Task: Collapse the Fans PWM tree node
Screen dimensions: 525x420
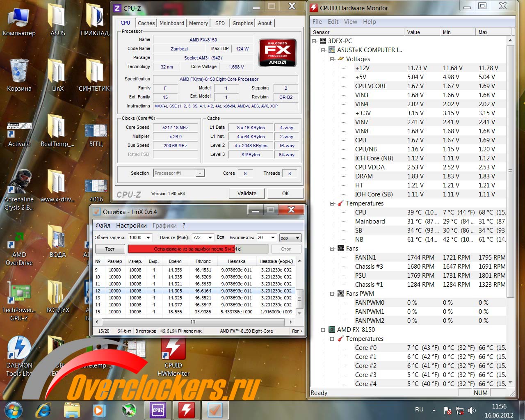Action: tap(332, 294)
